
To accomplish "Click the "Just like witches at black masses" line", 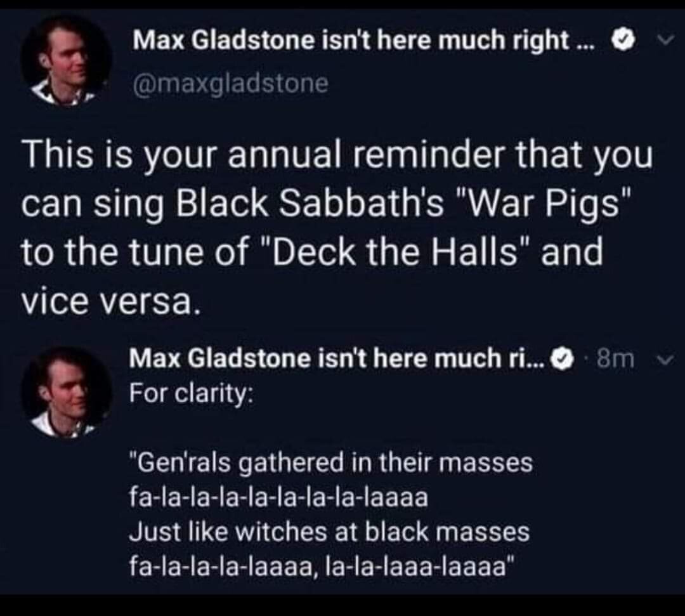I will 329,531.
